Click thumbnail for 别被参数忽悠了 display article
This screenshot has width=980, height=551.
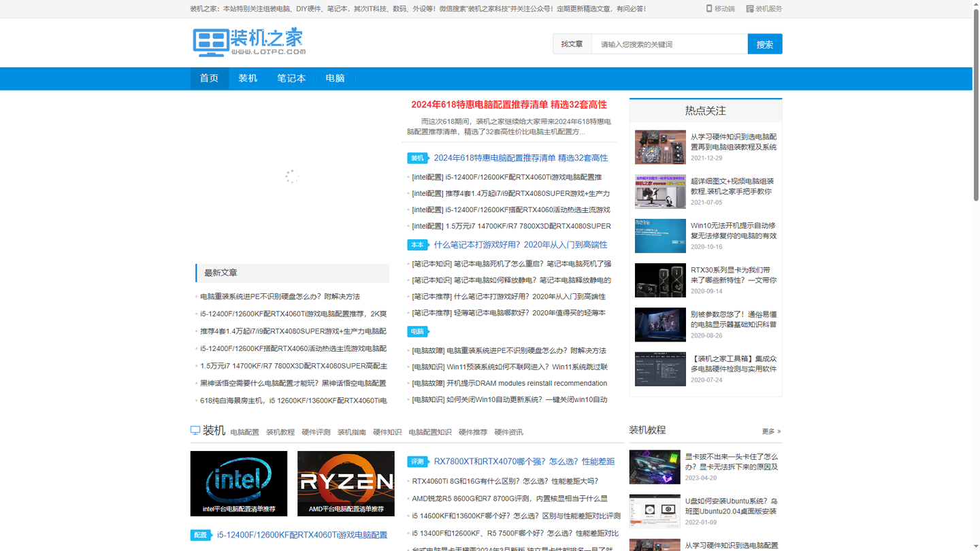pos(660,324)
